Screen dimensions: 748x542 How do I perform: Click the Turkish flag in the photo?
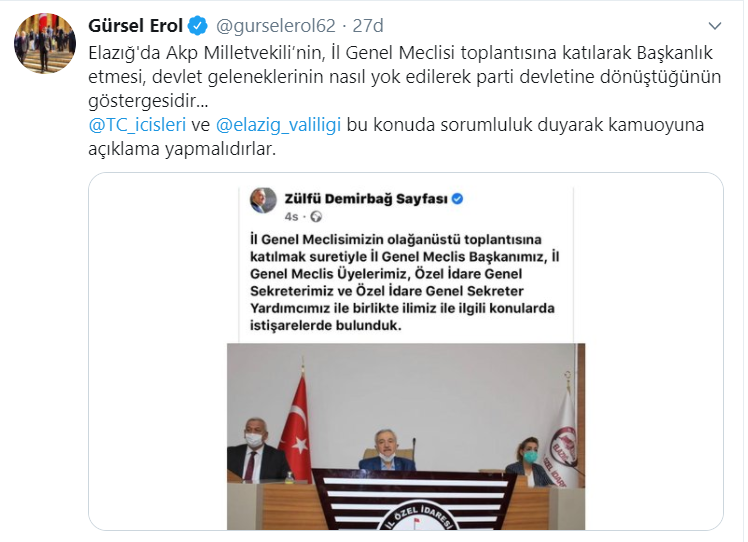coord(296,420)
